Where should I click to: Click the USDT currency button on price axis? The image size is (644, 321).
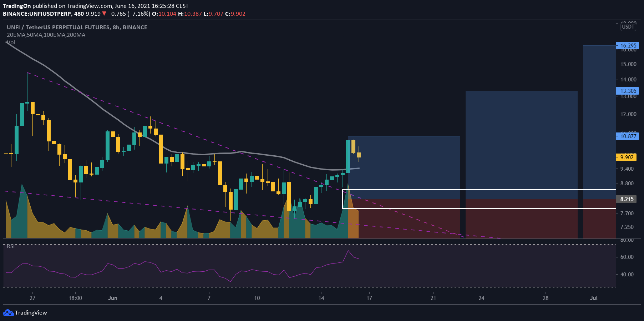tap(628, 27)
